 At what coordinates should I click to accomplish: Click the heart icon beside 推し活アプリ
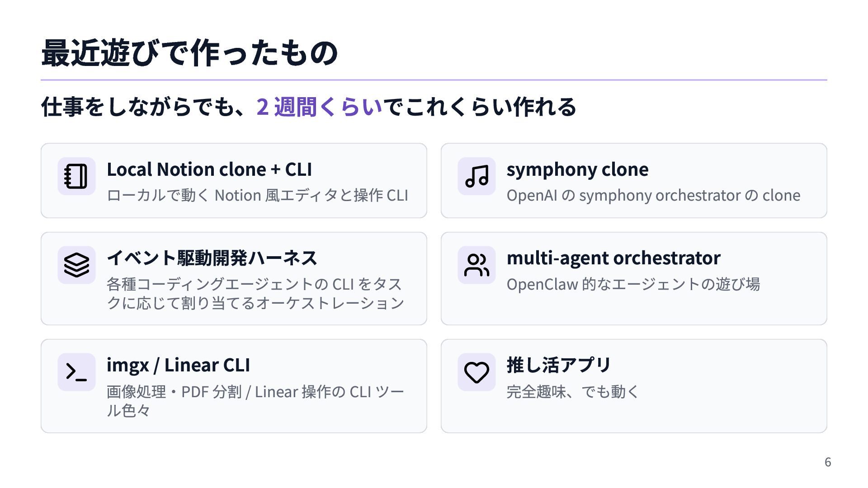476,372
